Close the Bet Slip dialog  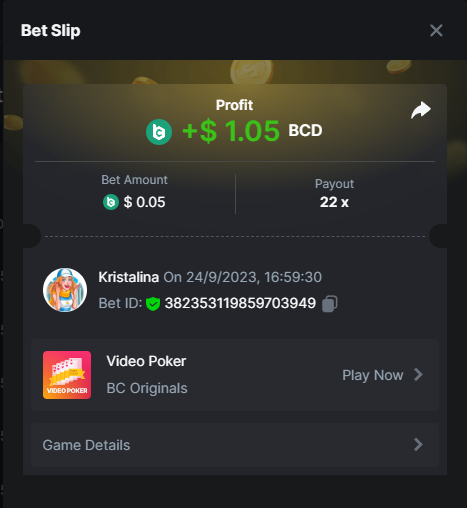tap(436, 31)
